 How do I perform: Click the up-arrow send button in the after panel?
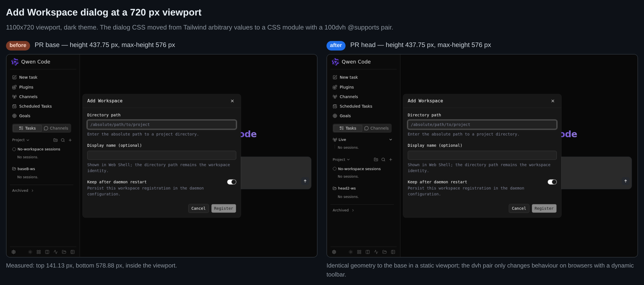625,181
